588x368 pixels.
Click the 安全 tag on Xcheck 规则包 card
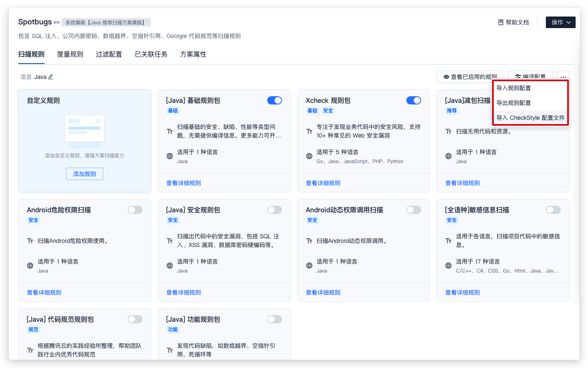click(328, 111)
